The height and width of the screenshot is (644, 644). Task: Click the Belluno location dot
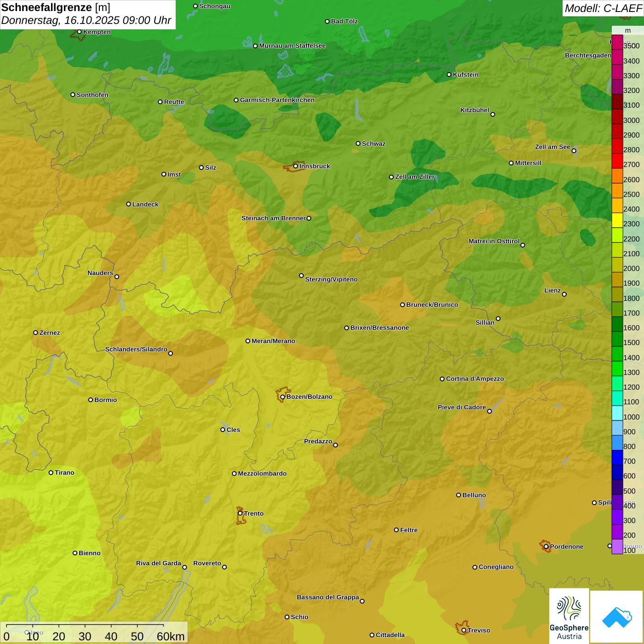459,495
